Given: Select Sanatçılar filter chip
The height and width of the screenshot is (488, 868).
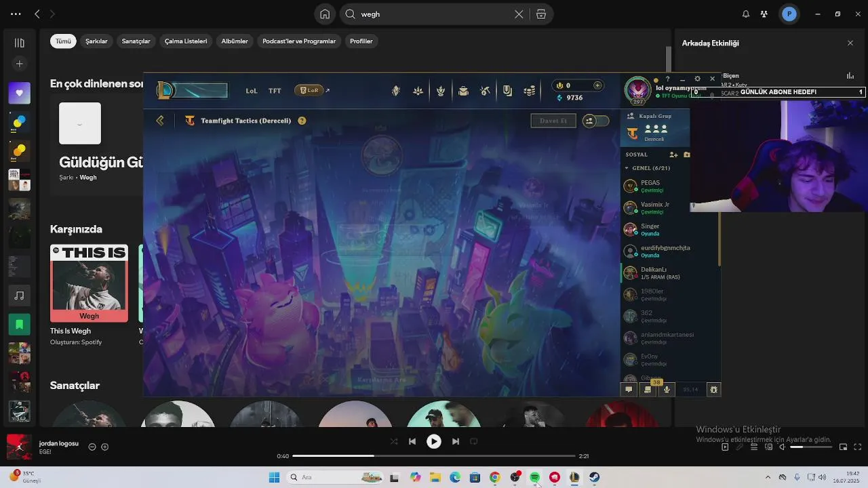Looking at the screenshot, I should pos(136,41).
